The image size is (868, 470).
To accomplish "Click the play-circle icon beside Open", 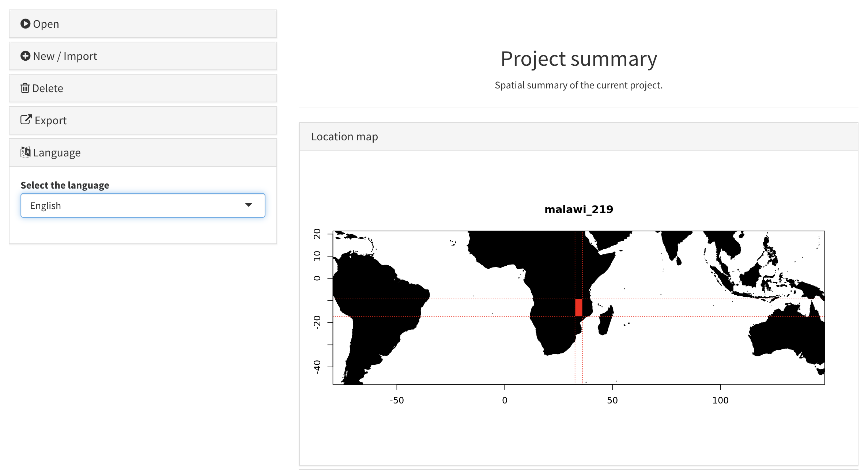I will coord(25,24).
